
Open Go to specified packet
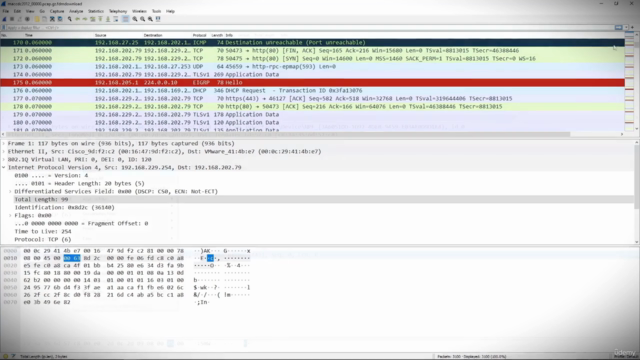click(x=93, y=19)
